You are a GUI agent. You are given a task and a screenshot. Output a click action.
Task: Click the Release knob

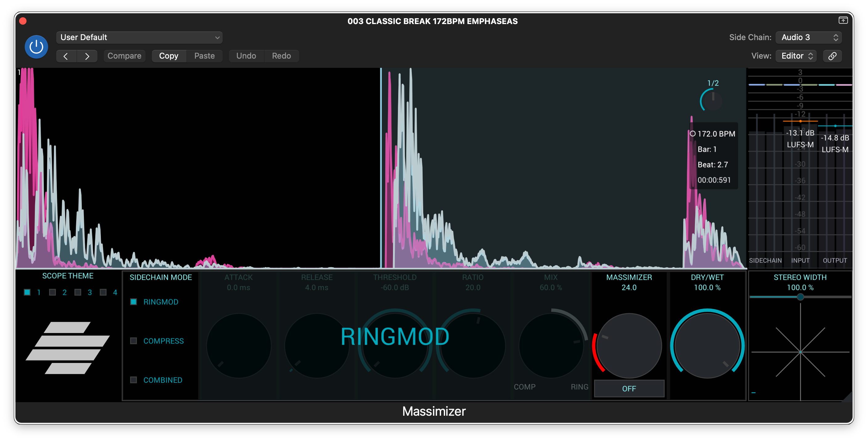317,346
